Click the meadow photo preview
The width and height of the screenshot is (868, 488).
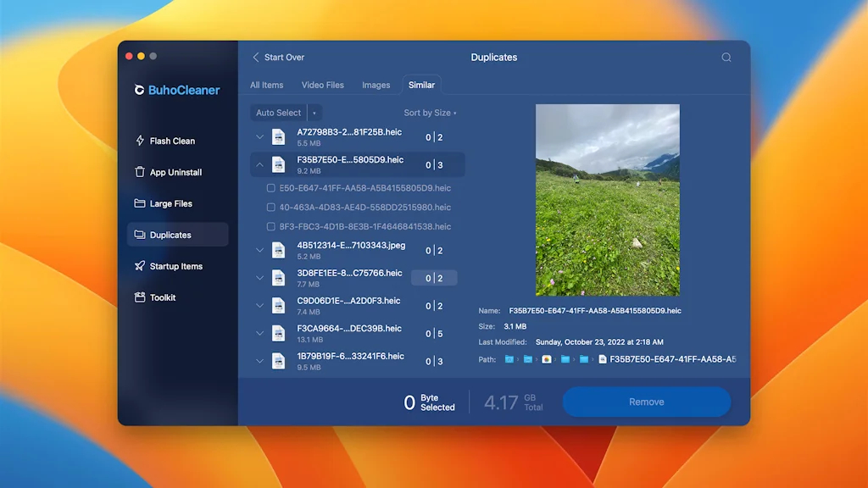[607, 200]
